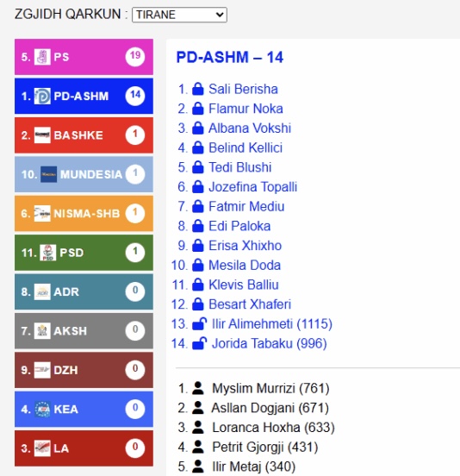This screenshot has height=476, width=460.
Task: Open the ZGJIDH QARKUN region dropdown
Action: point(179,15)
